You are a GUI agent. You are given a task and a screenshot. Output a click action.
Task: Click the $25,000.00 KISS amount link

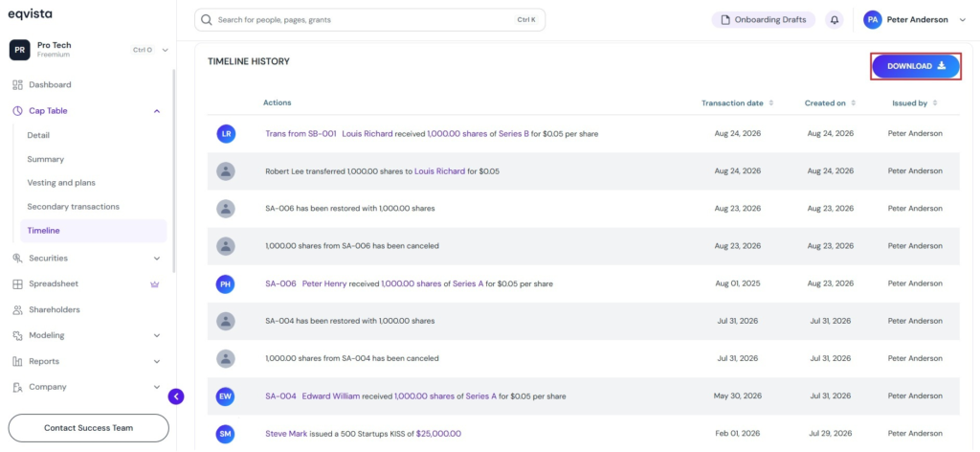pyautogui.click(x=438, y=434)
